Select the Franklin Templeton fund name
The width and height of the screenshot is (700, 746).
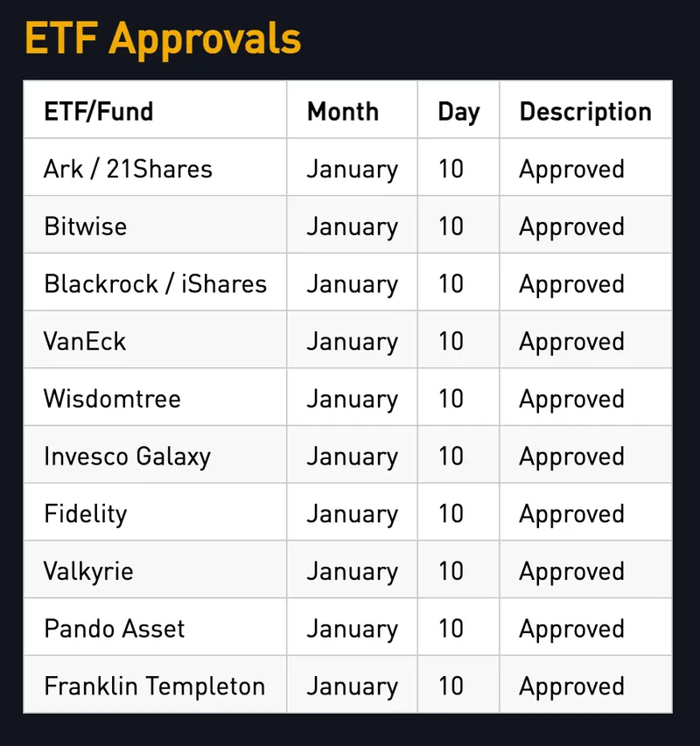point(154,687)
